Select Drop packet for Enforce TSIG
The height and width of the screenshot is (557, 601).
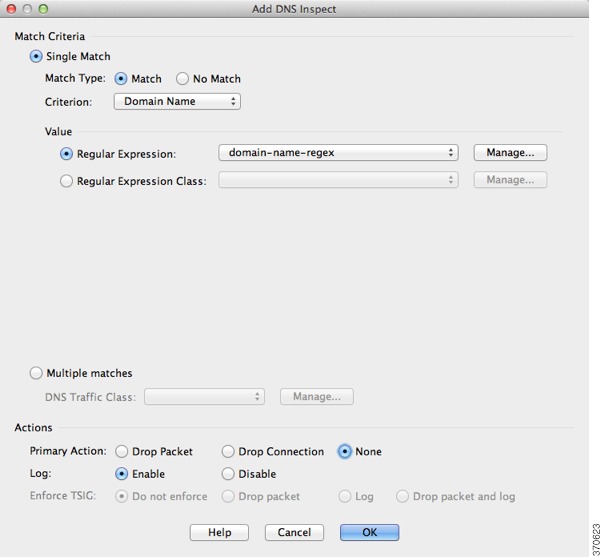[228, 497]
